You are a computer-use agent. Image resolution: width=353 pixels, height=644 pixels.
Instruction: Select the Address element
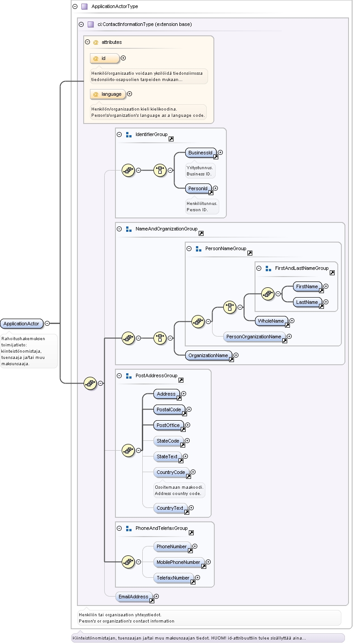coord(166,394)
